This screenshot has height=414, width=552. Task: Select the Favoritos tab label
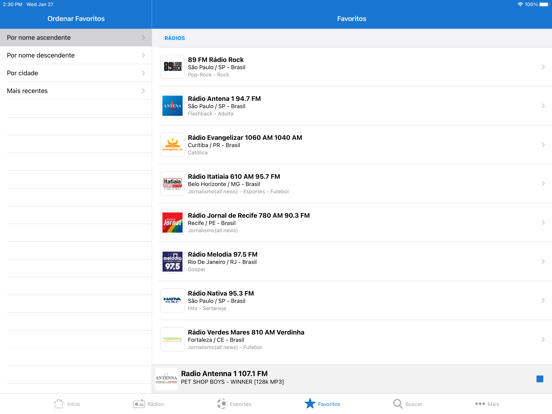point(329,404)
